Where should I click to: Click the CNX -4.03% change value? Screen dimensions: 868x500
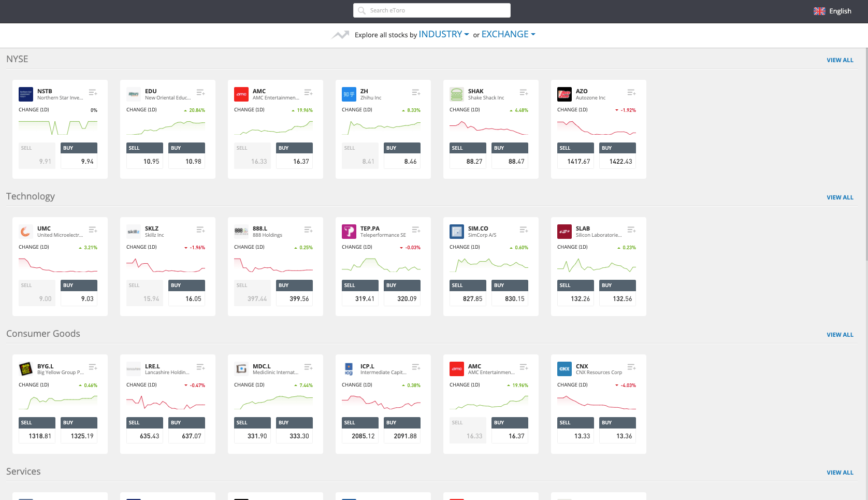[626, 385]
